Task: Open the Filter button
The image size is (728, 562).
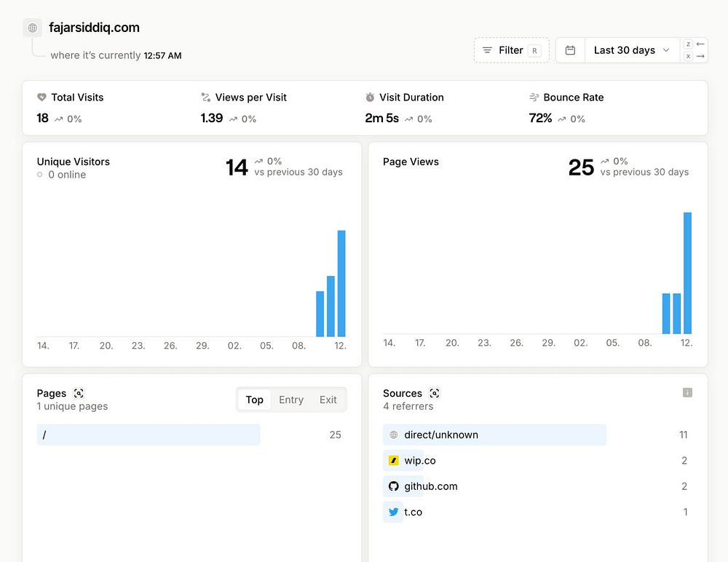Action: coord(511,50)
